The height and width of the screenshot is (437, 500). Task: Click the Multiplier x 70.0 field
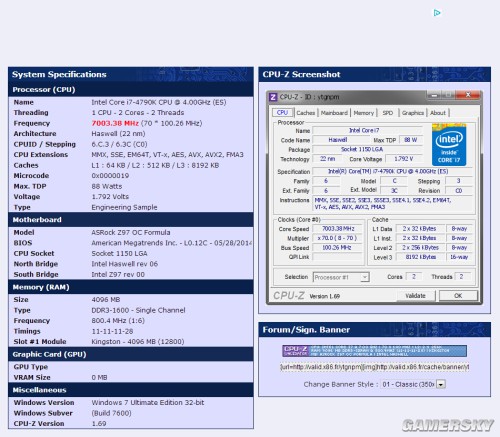point(338,238)
